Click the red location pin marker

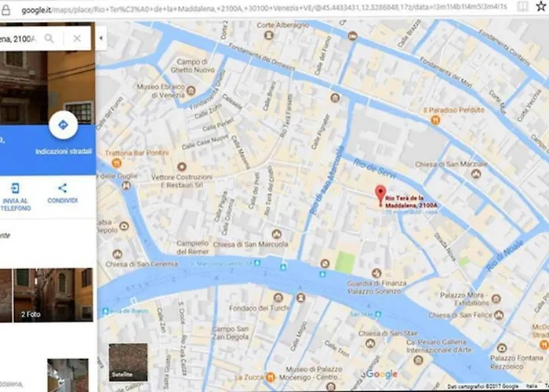(x=380, y=194)
